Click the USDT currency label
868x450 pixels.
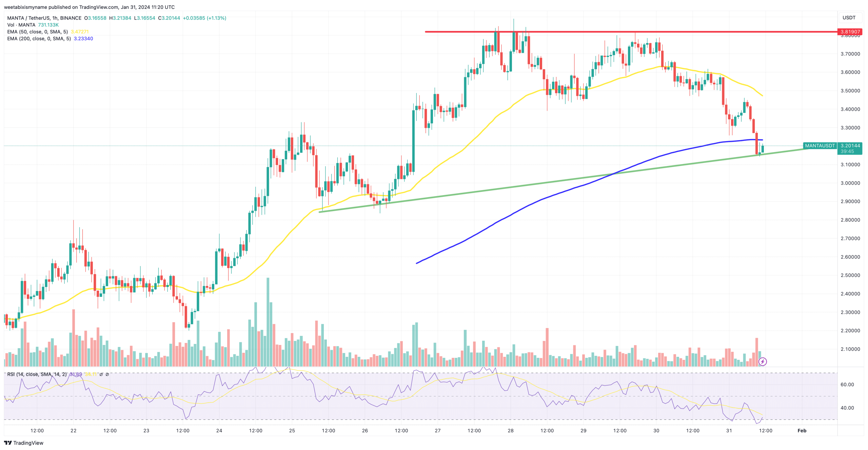point(849,18)
